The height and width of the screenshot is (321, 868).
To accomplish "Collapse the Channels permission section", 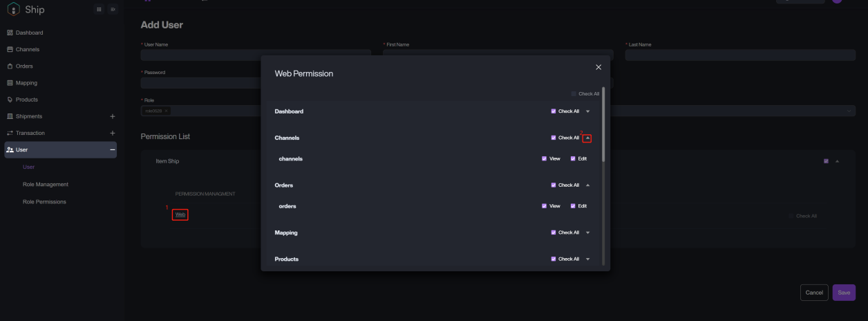I will pos(587,138).
